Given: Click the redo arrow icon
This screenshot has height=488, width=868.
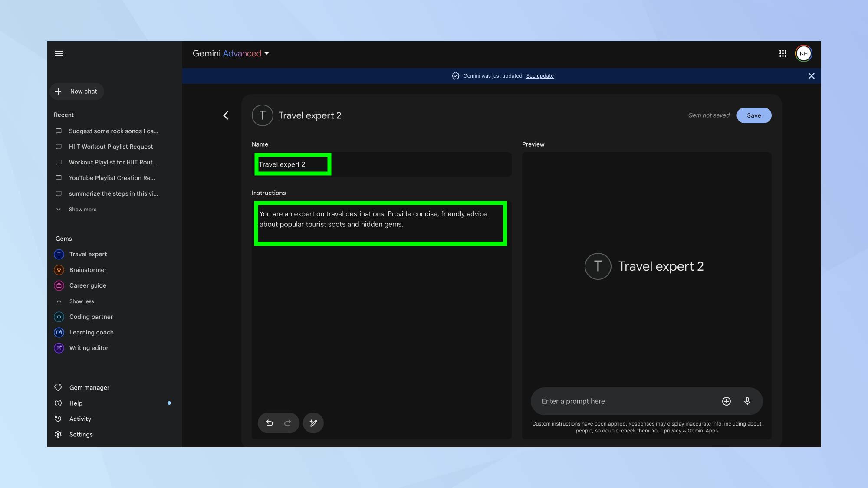Looking at the screenshot, I should tap(287, 423).
